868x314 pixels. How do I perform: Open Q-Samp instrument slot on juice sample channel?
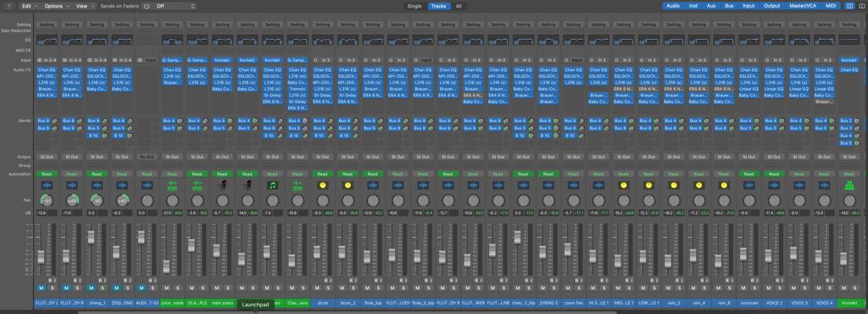pos(172,60)
